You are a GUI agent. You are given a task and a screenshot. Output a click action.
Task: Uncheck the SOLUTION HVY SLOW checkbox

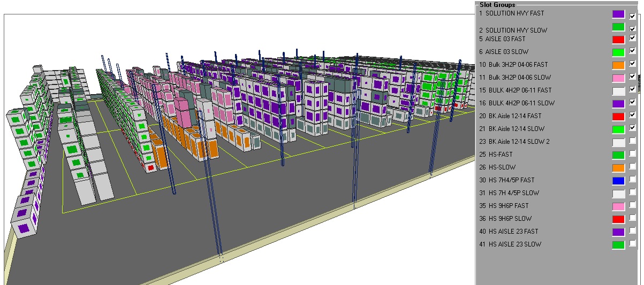point(633,29)
